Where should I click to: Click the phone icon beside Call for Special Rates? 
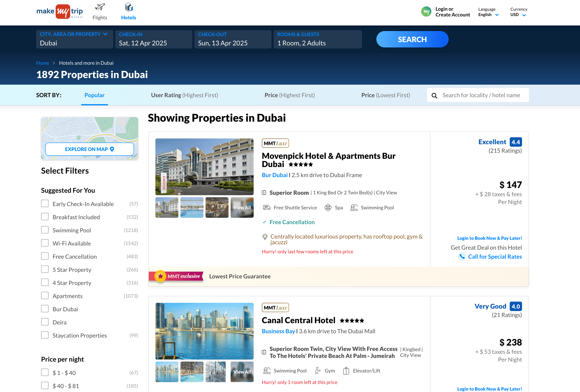[462, 257]
